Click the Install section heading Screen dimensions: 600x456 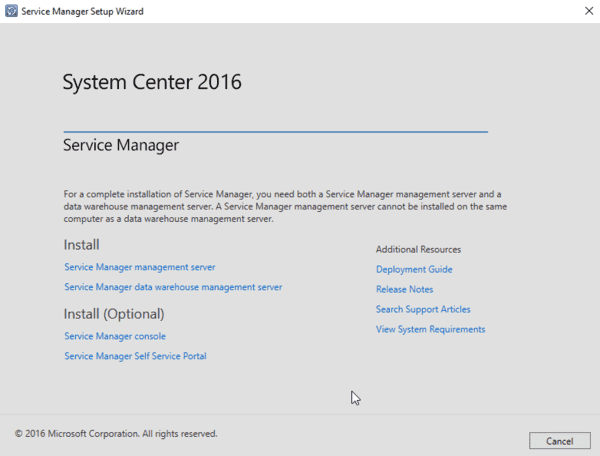point(82,245)
